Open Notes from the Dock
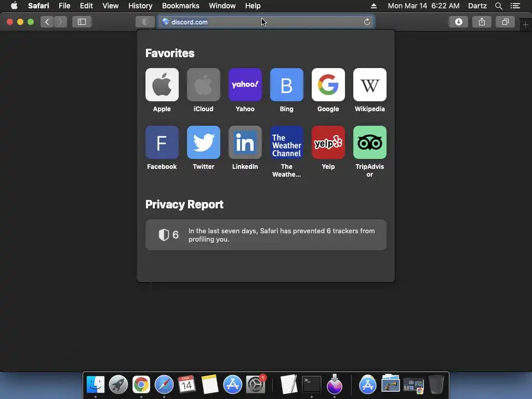The height and width of the screenshot is (399, 532). 209,384
